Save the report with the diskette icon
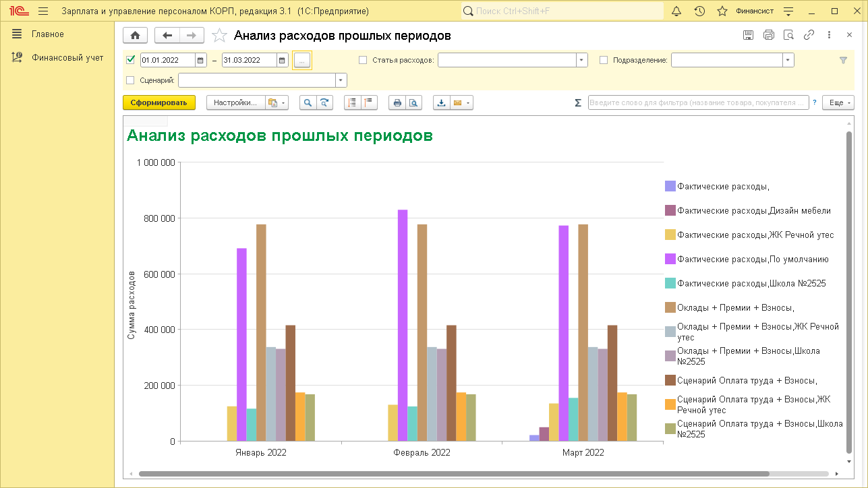The width and height of the screenshot is (868, 488). 748,36
